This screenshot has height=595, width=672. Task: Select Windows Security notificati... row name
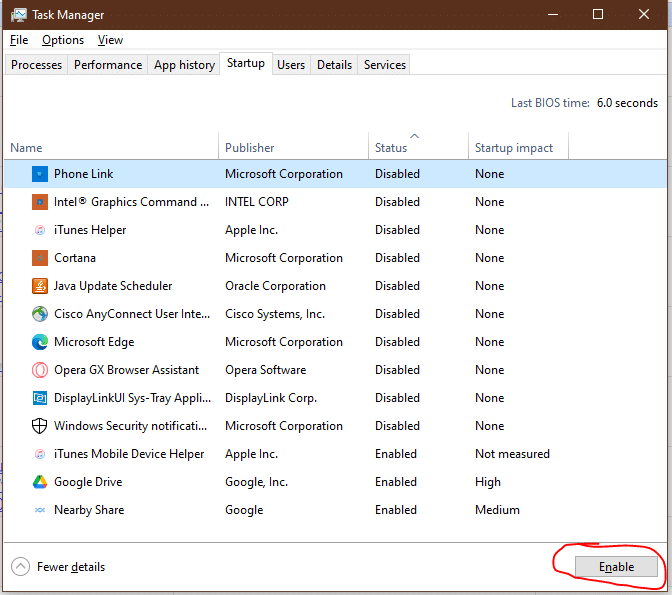(131, 426)
